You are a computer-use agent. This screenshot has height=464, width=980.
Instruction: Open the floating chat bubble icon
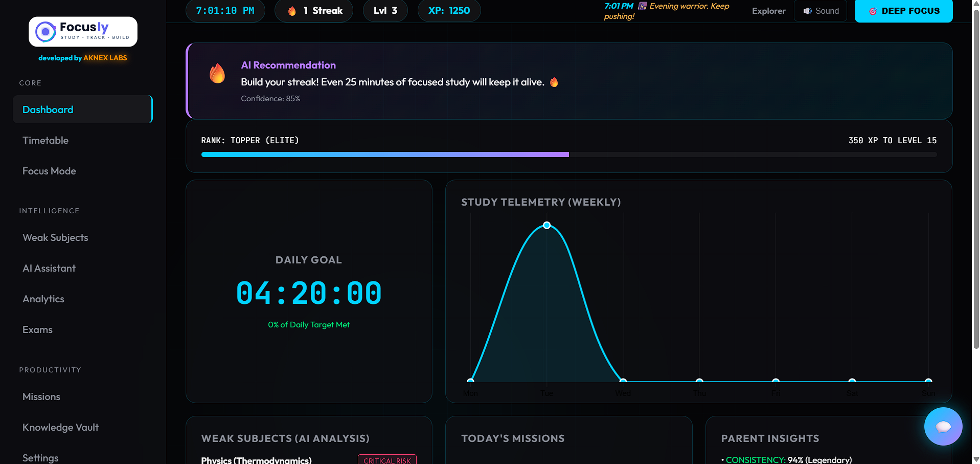point(943,426)
